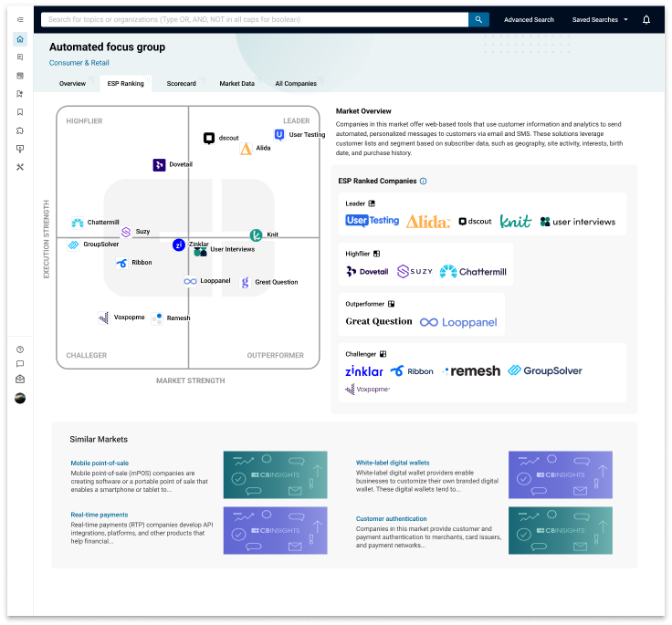This screenshot has height=625, width=672.
Task: Open the tools wrench icon in sidebar
Action: pyautogui.click(x=20, y=167)
